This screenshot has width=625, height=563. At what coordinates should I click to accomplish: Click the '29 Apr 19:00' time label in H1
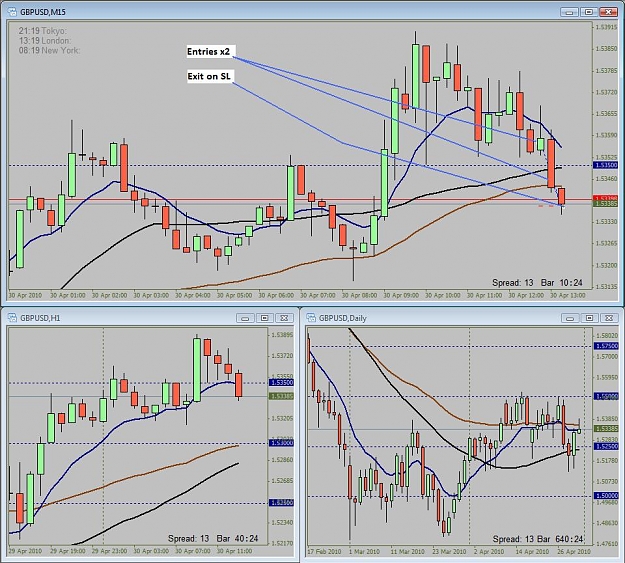pos(68,551)
